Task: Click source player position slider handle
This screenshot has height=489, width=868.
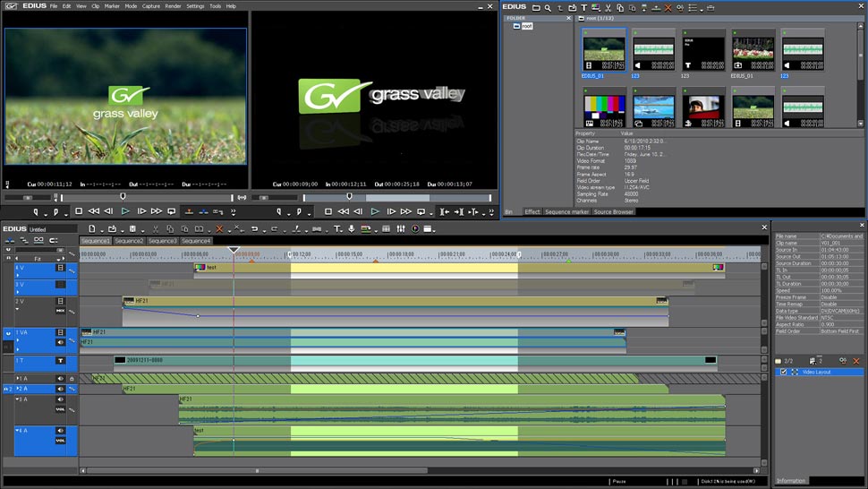Action: click(123, 197)
